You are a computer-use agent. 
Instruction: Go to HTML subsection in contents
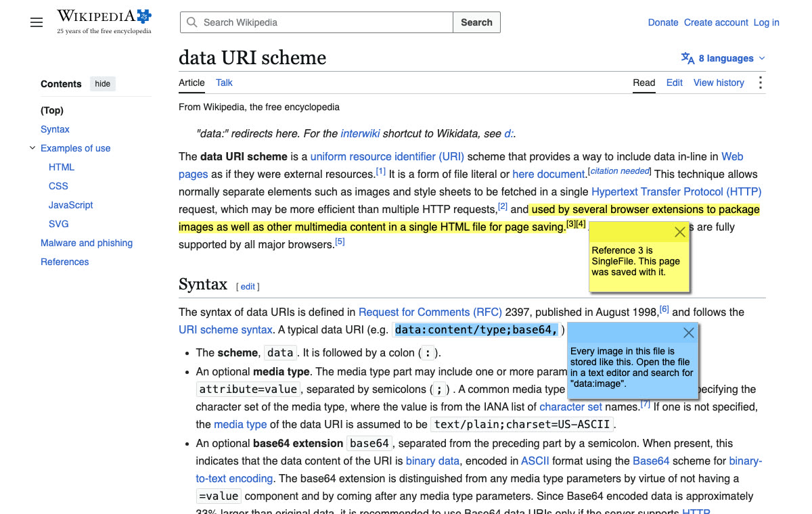(x=62, y=167)
